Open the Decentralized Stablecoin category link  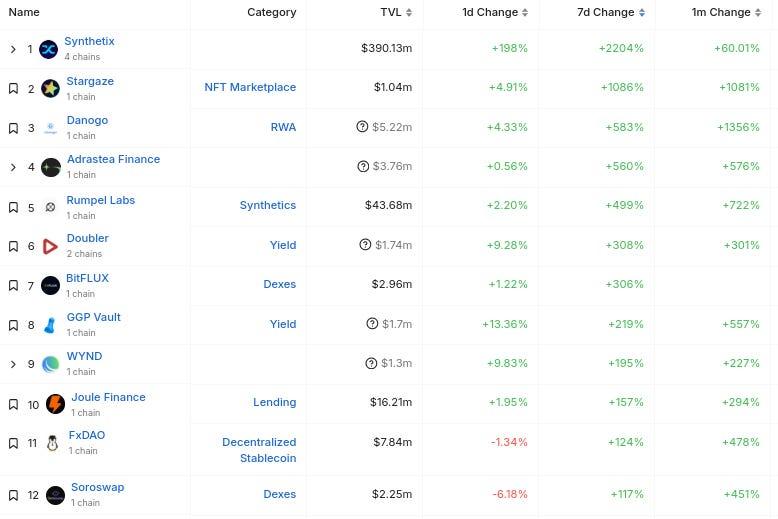259,449
